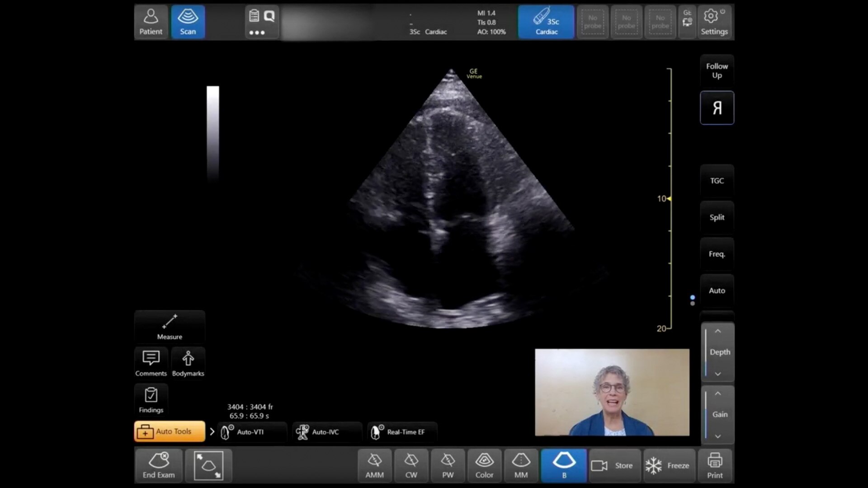The height and width of the screenshot is (488, 868).
Task: Toggle the Freeze snowflake button
Action: pyautogui.click(x=668, y=465)
